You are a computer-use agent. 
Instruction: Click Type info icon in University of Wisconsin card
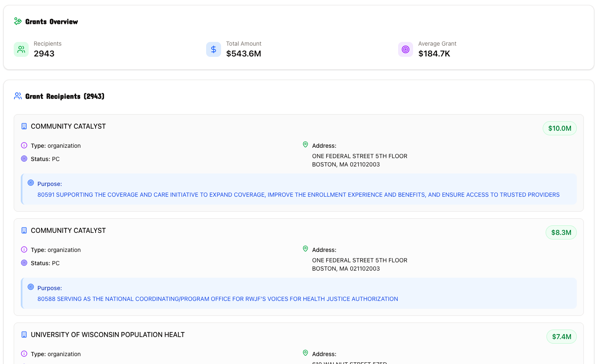24,354
